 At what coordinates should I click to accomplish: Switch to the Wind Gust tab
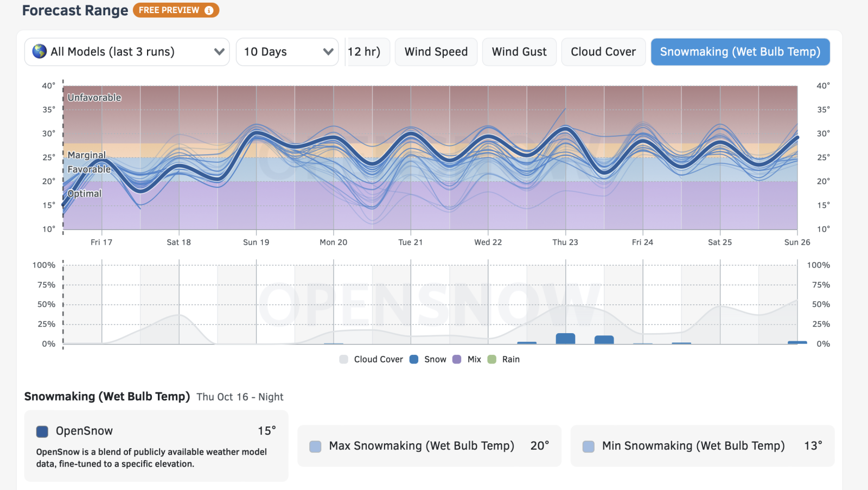pos(519,52)
